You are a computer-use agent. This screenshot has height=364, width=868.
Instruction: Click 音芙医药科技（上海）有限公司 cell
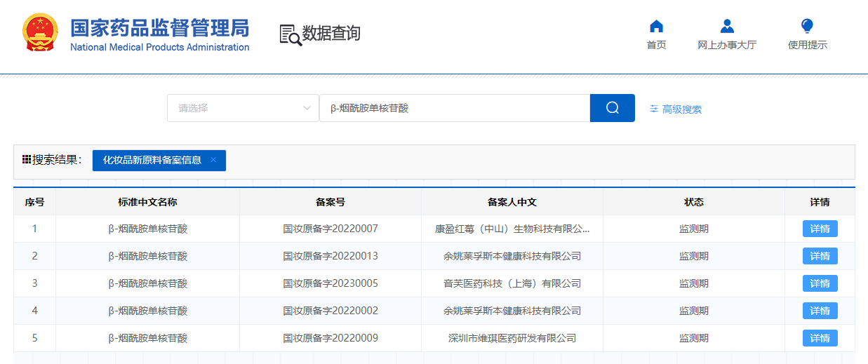click(x=512, y=283)
